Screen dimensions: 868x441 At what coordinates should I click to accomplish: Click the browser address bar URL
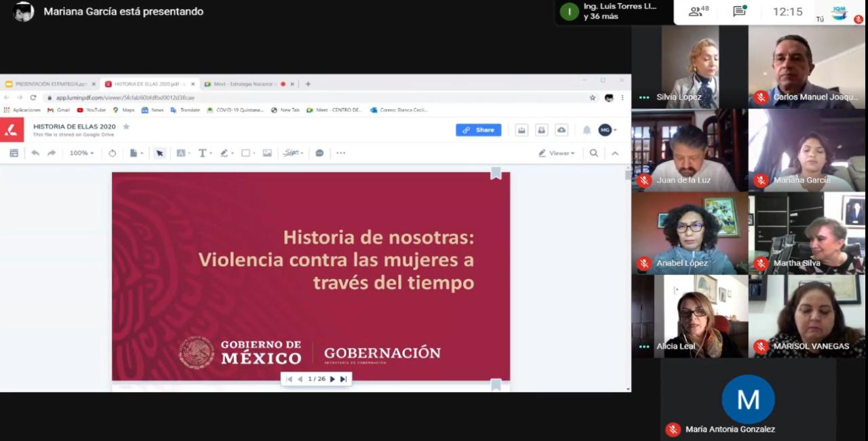tap(125, 98)
